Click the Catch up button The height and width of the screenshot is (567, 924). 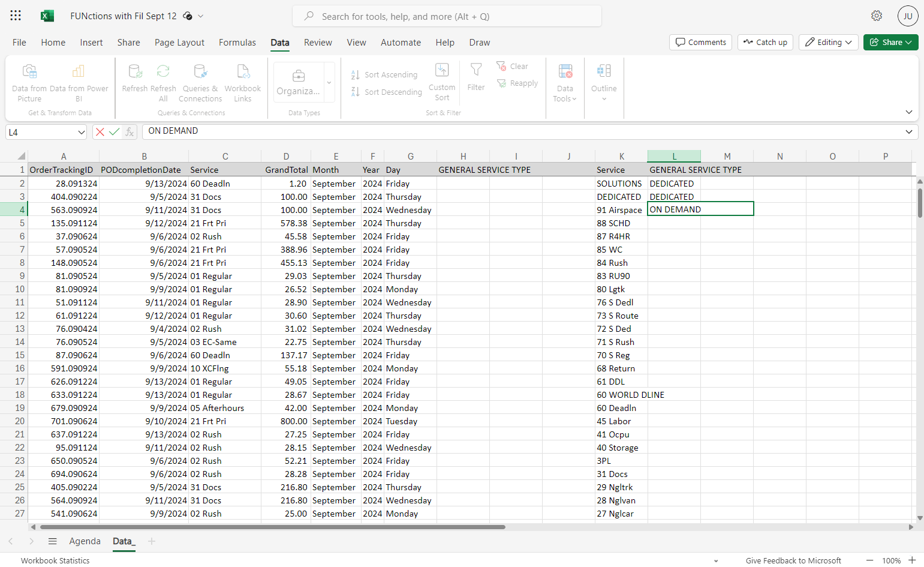pyautogui.click(x=765, y=42)
